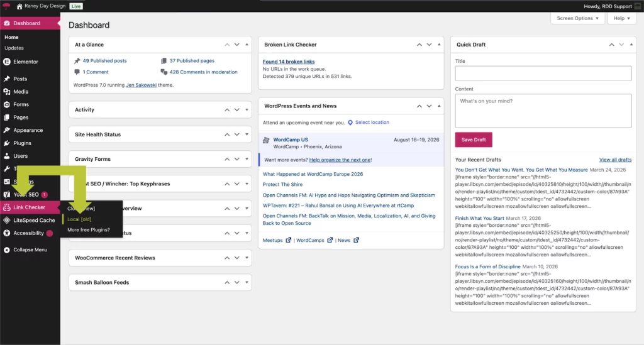Open the Dashboard menu item
The image size is (644, 345).
[x=30, y=23]
